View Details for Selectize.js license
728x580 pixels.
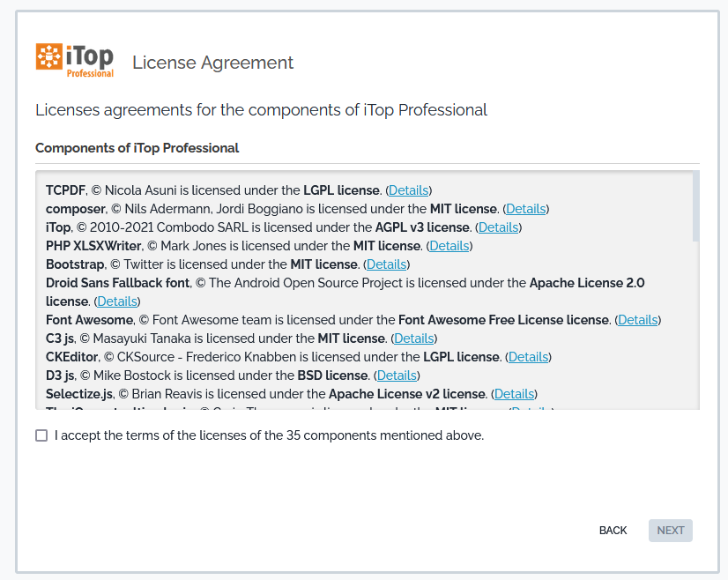click(515, 394)
